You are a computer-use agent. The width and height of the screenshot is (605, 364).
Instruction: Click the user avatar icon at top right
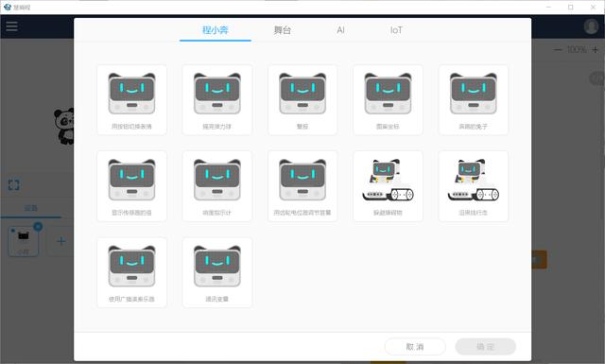[x=591, y=26]
